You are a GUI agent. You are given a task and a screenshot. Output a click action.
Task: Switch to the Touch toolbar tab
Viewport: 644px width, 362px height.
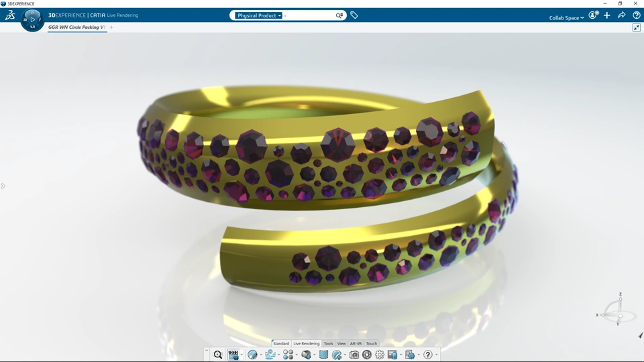point(371,343)
